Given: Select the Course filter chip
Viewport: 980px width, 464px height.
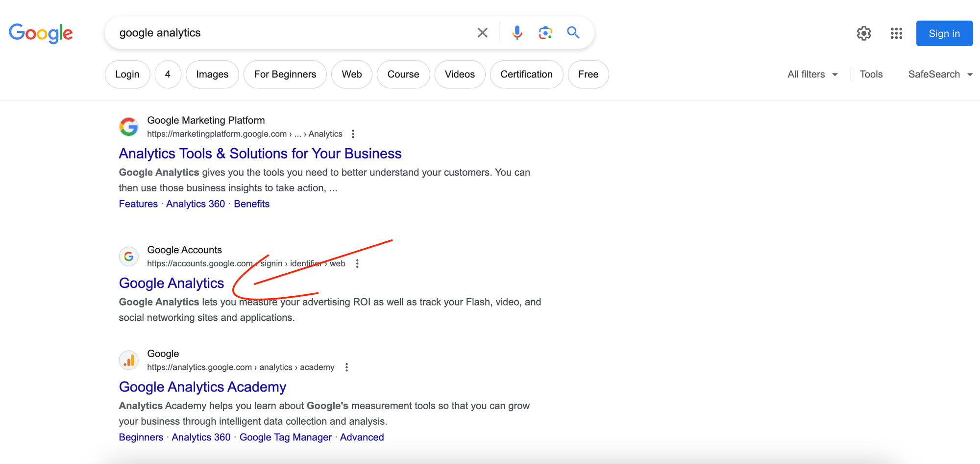Looking at the screenshot, I should click(403, 75).
